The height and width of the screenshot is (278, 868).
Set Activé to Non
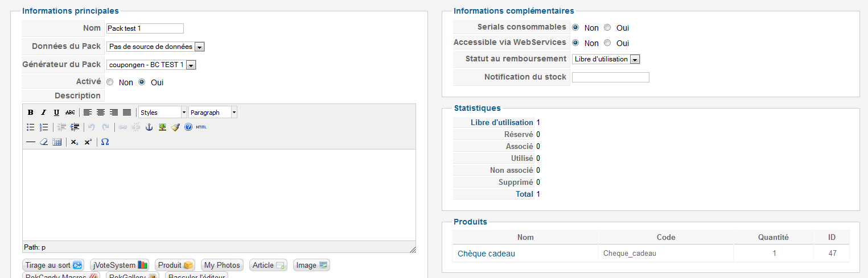coord(110,82)
